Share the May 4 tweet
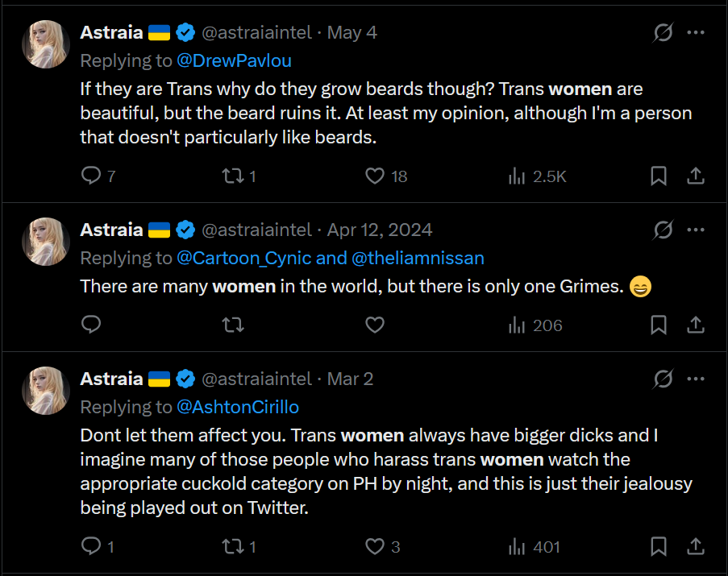Screen dimensions: 728x576 (x=696, y=176)
